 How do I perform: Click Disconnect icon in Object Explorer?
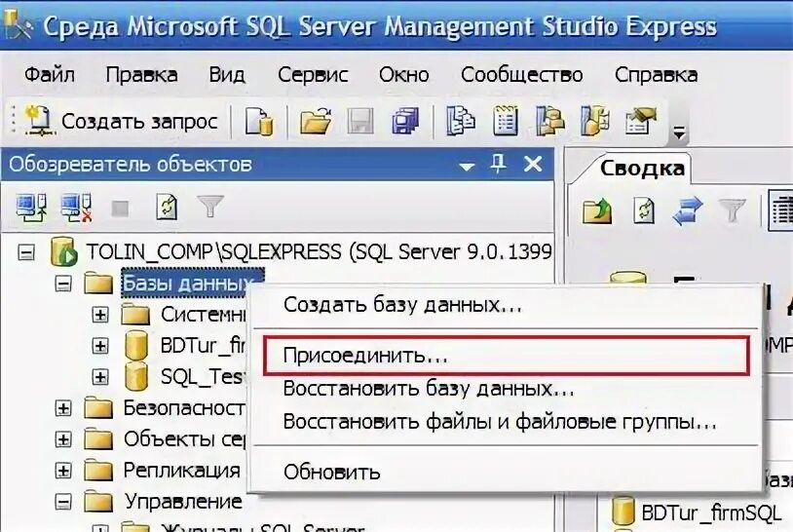point(76,207)
